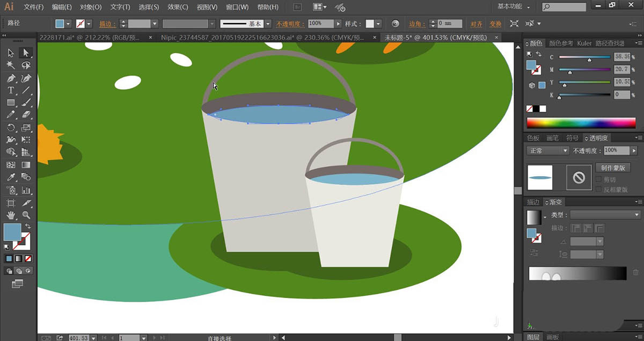Click the 制作蒙版 button
This screenshot has width=644, height=341.
coord(612,168)
